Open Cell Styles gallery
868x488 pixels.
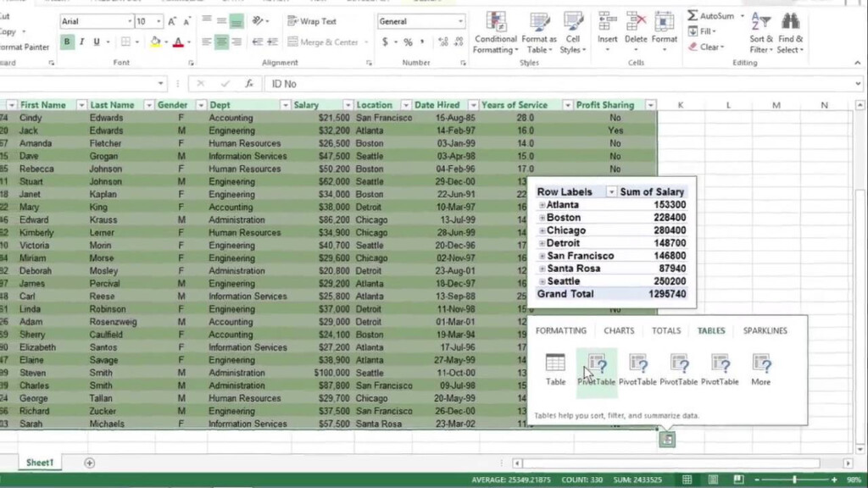tap(573, 33)
